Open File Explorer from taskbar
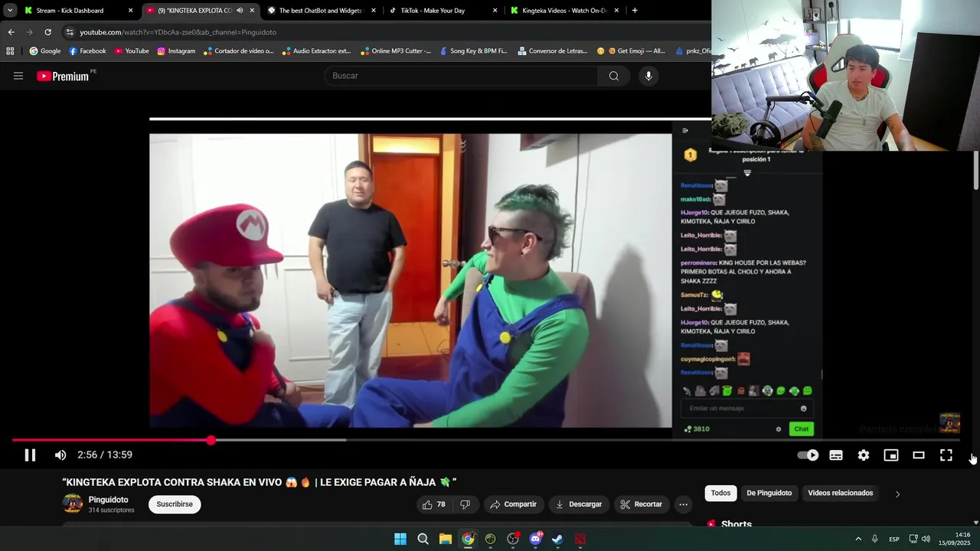The image size is (980, 551). click(x=446, y=539)
